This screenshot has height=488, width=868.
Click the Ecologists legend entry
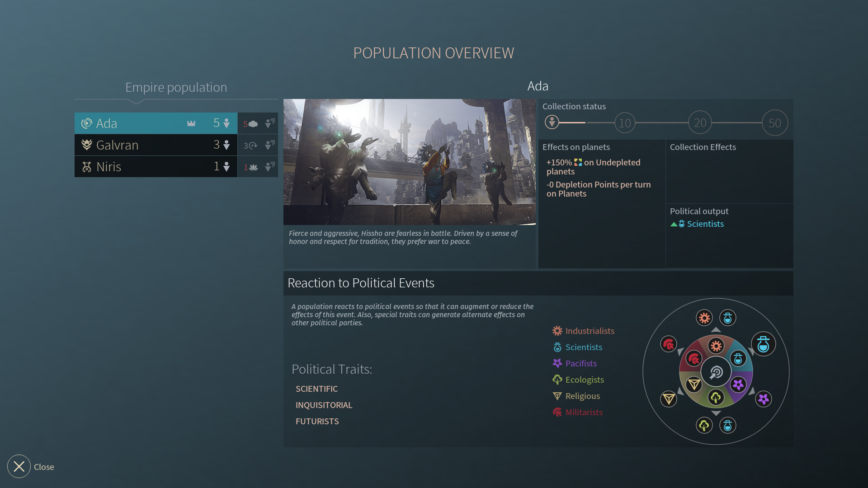tap(578, 380)
